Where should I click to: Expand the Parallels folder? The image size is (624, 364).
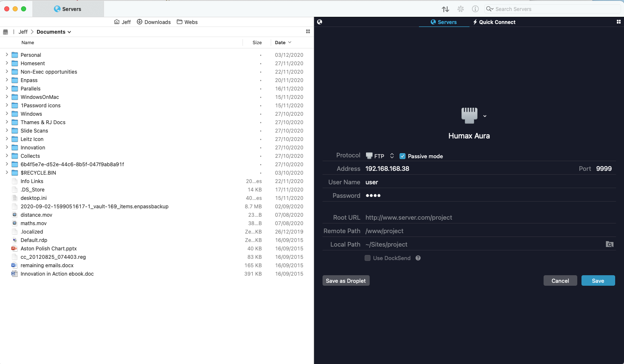(7, 88)
